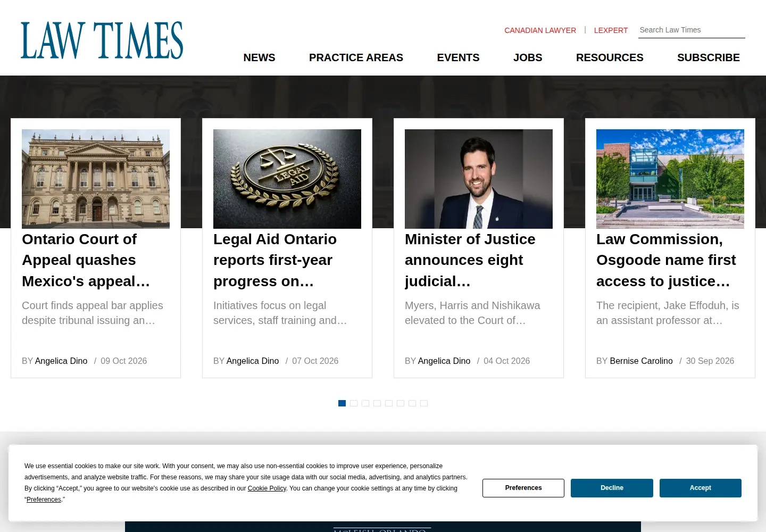This screenshot has height=532, width=766.
Task: Select the seventh carousel page dot
Action: pos(412,403)
